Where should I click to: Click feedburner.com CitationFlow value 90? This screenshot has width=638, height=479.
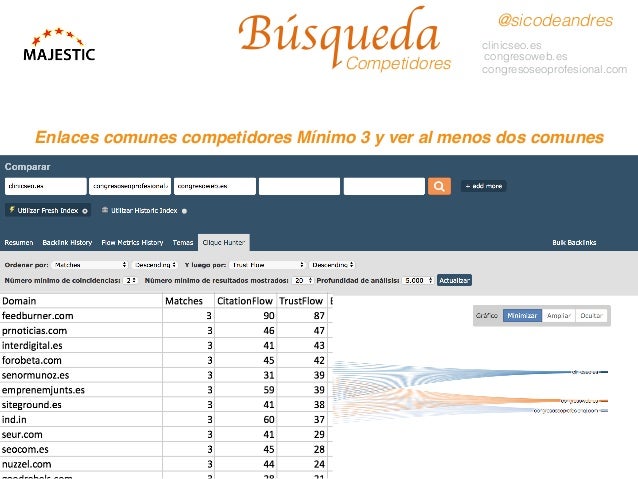(269, 316)
